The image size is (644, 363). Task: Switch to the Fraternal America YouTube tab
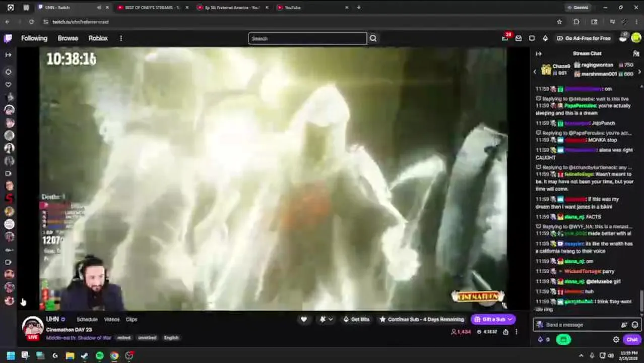233,8
